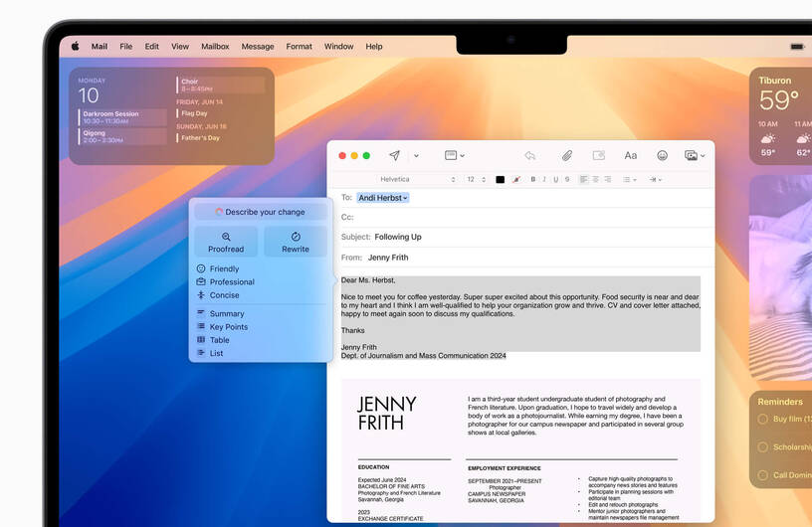The width and height of the screenshot is (812, 527).
Task: Open the Mail menu
Action: coord(100,46)
